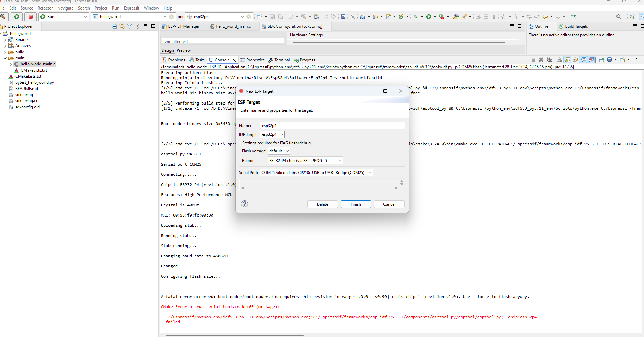
Task: Click the target Name input field
Action: 332,125
